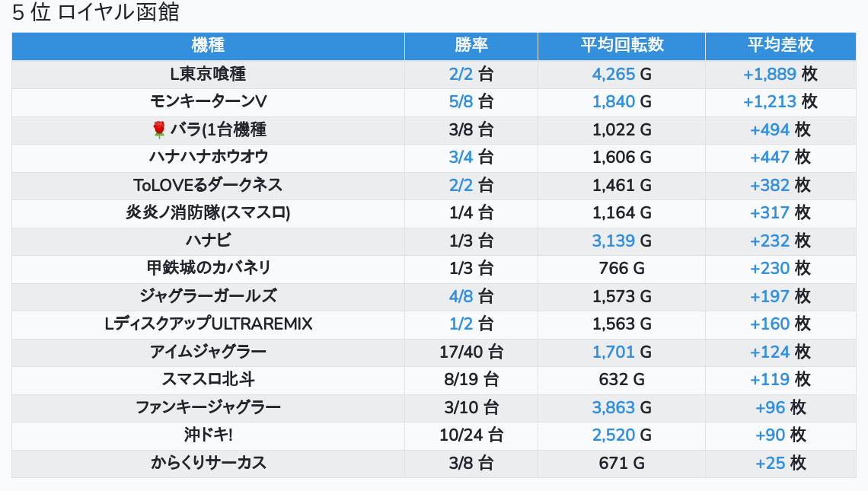Screen dimensions: 868x491
Task: Click the 平均回転数 column header
Action: point(621,46)
